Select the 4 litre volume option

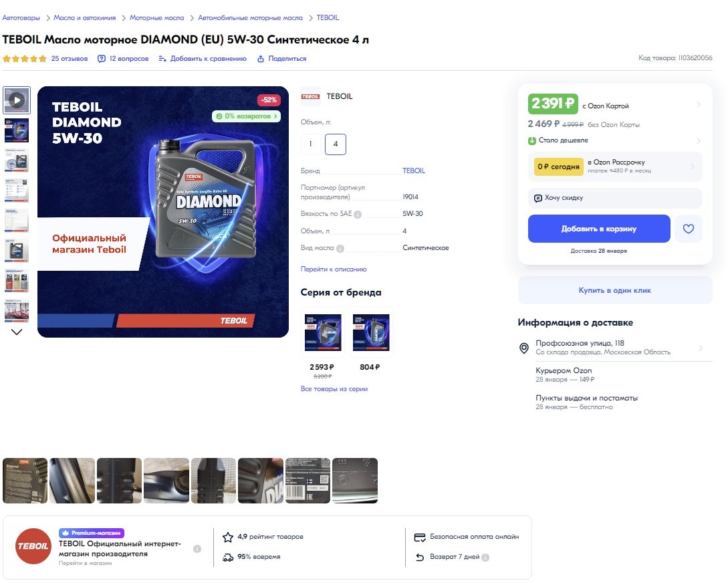(335, 144)
